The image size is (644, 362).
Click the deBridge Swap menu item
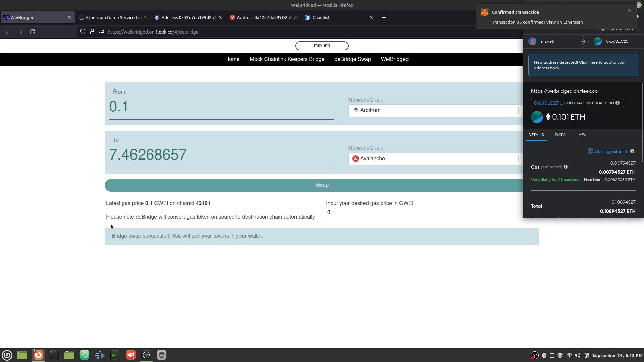[353, 59]
